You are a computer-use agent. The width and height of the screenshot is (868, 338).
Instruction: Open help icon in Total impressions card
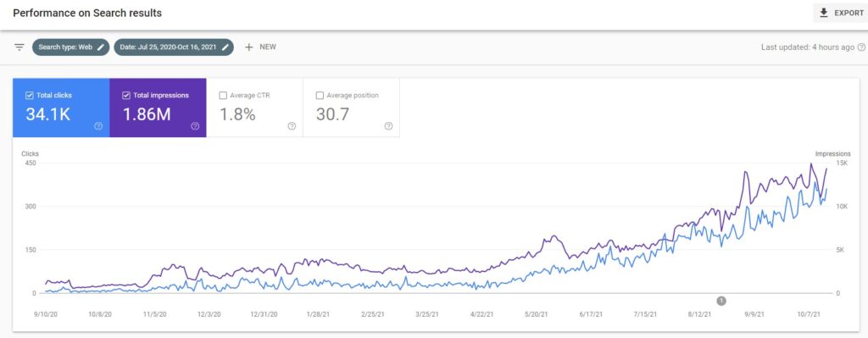coord(195,126)
